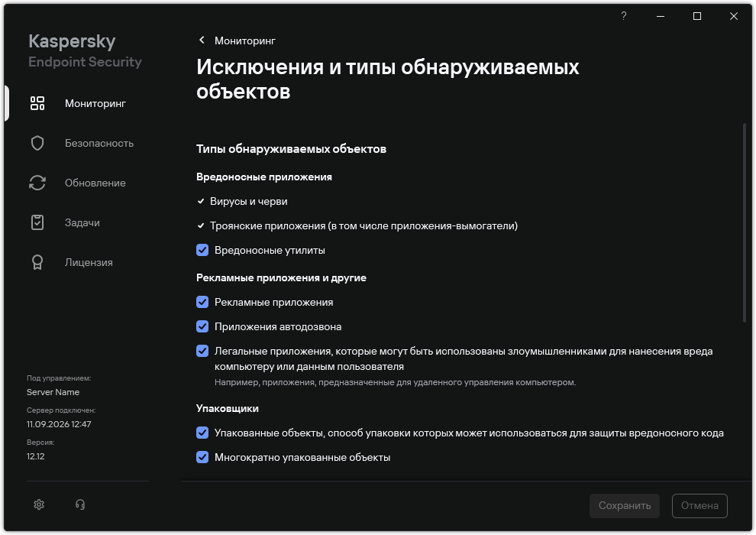Go back using the chevron arrow
Screen dimensions: 756x535
coord(202,41)
